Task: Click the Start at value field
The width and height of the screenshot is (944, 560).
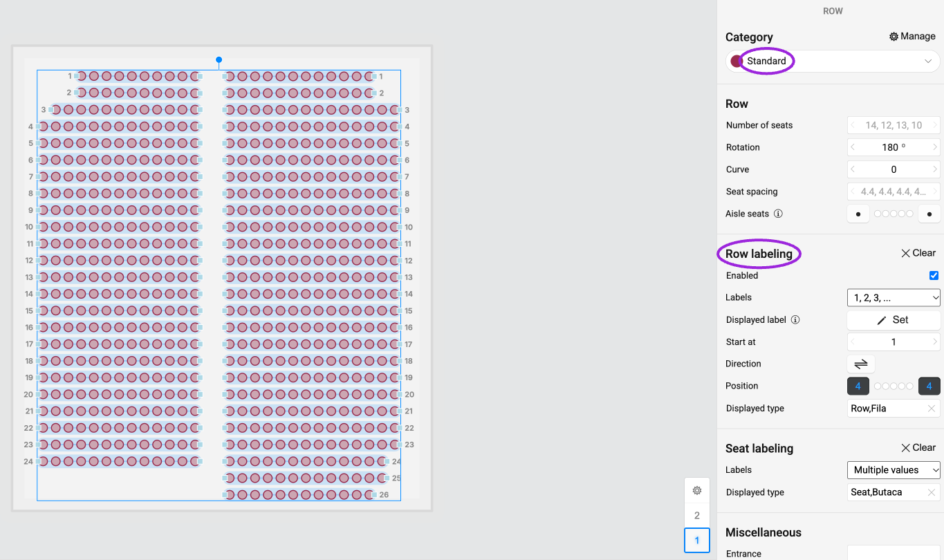Action: pyautogui.click(x=894, y=342)
